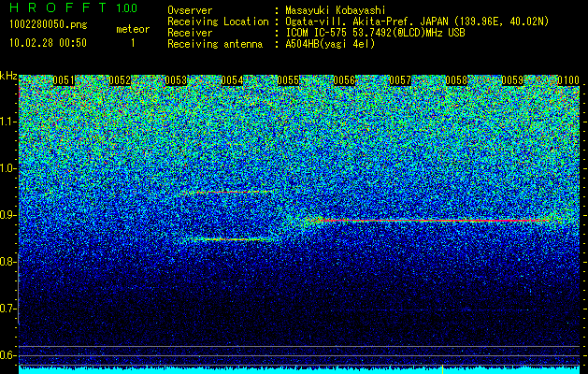The image size is (588, 374).
Task: Click the kHz axis unit label
Action: (8, 76)
